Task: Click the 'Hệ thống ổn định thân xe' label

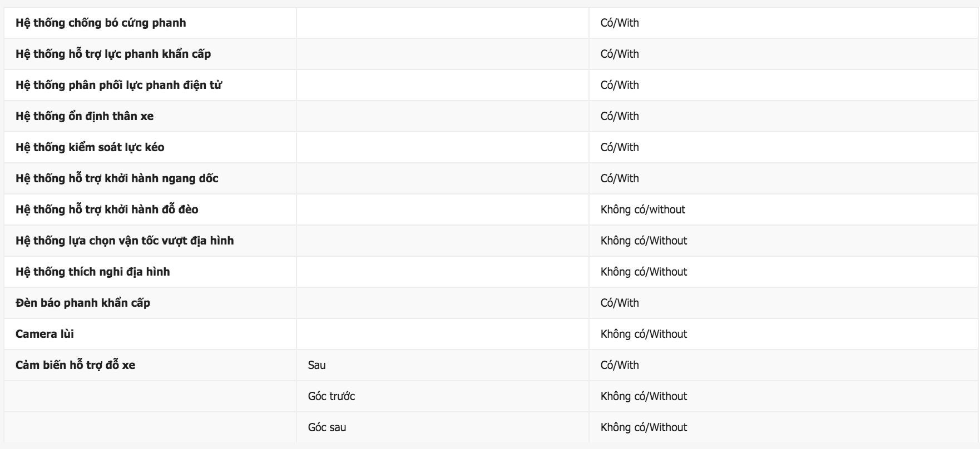Action: click(x=85, y=116)
